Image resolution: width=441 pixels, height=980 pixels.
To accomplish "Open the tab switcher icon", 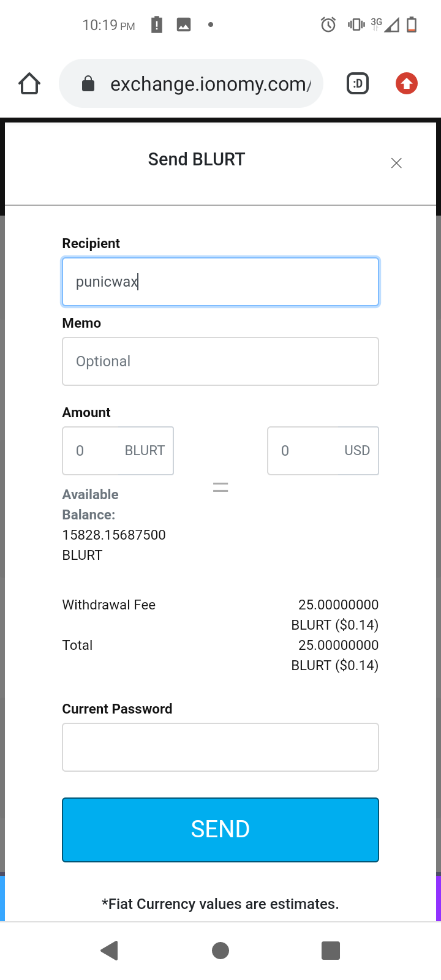I will point(358,83).
